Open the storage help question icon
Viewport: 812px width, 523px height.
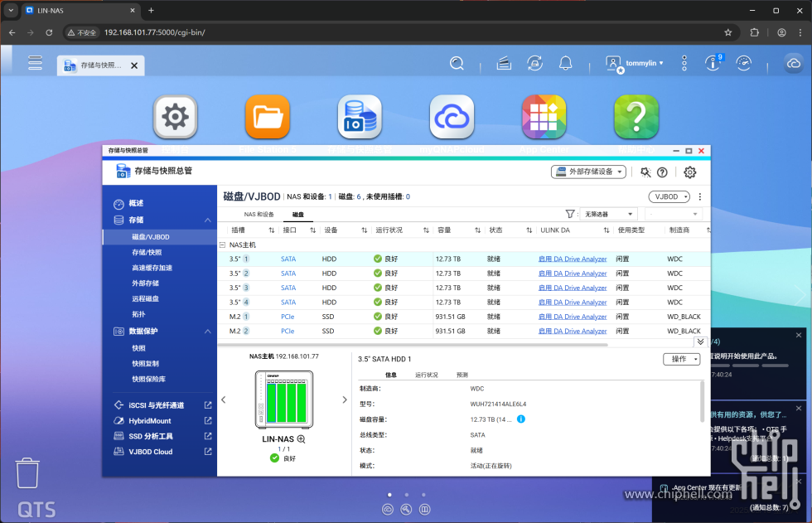(x=662, y=172)
